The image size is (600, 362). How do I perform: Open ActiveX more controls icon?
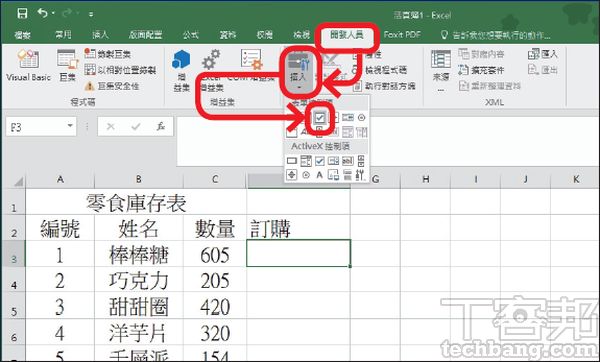coord(360,175)
